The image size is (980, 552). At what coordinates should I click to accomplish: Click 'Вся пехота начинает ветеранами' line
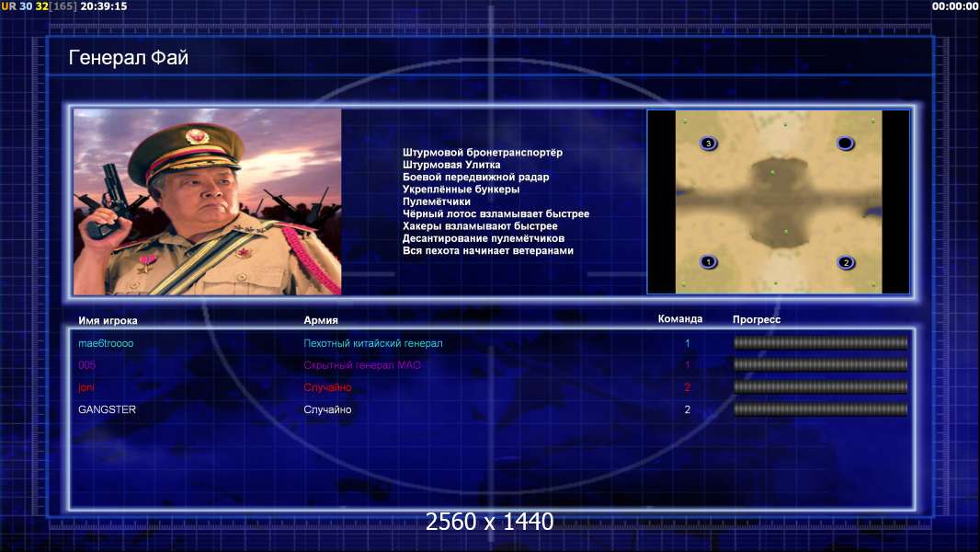(487, 250)
